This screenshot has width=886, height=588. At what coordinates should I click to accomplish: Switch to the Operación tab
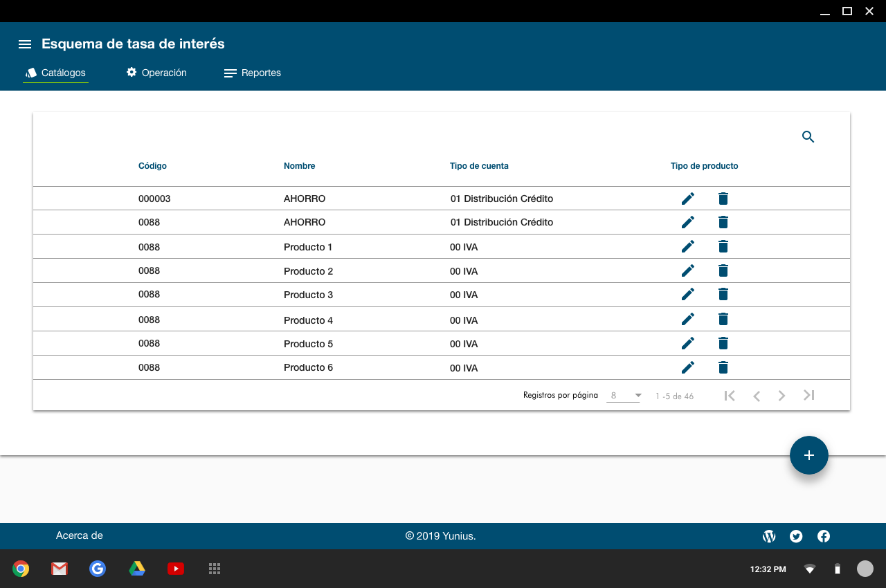156,73
